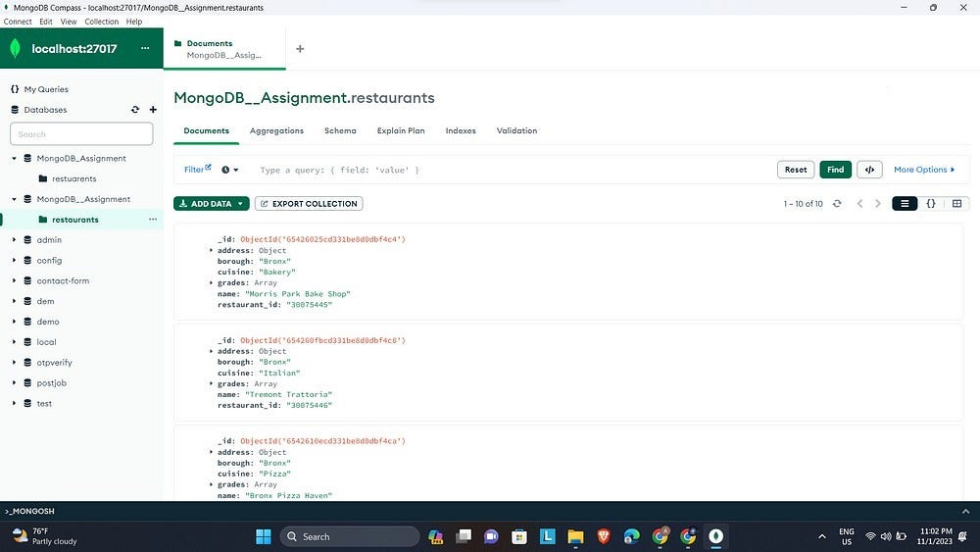Screen dimensions: 980x552
Task: Switch to JSON view
Action: pos(931,204)
